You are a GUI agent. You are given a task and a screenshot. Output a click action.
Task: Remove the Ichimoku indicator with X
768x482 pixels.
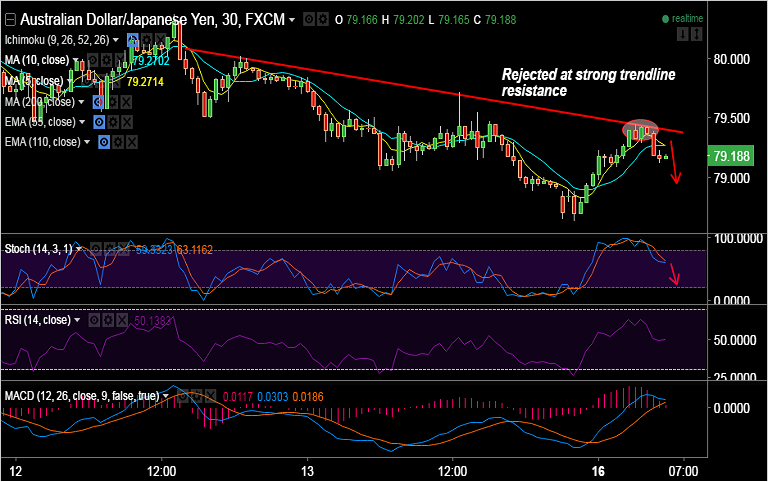[x=160, y=40]
